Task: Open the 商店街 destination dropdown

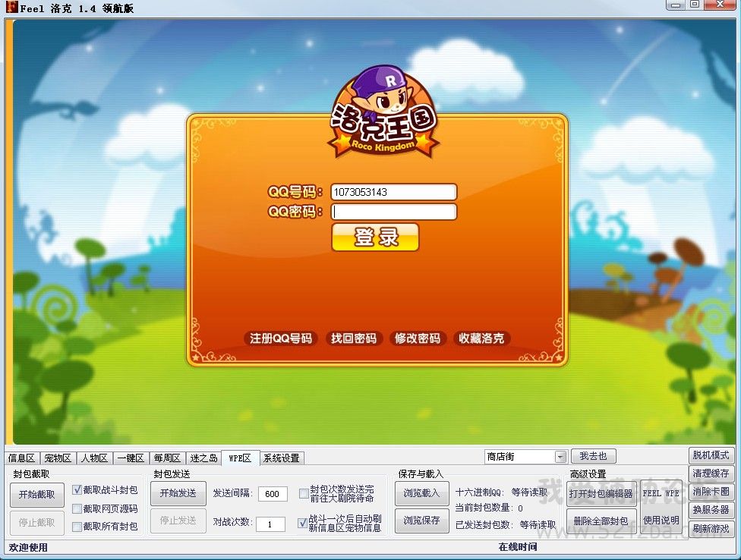Action: [560, 457]
